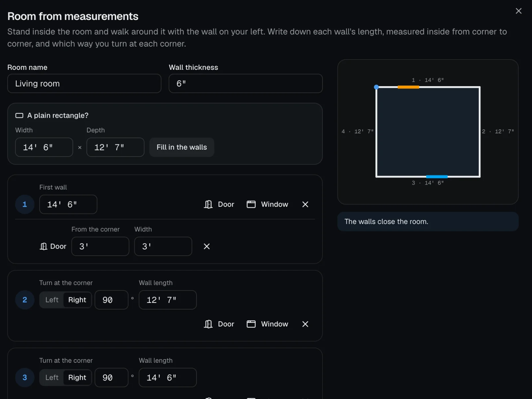
Task: Edit wall 3 turn angle field
Action: (111, 377)
